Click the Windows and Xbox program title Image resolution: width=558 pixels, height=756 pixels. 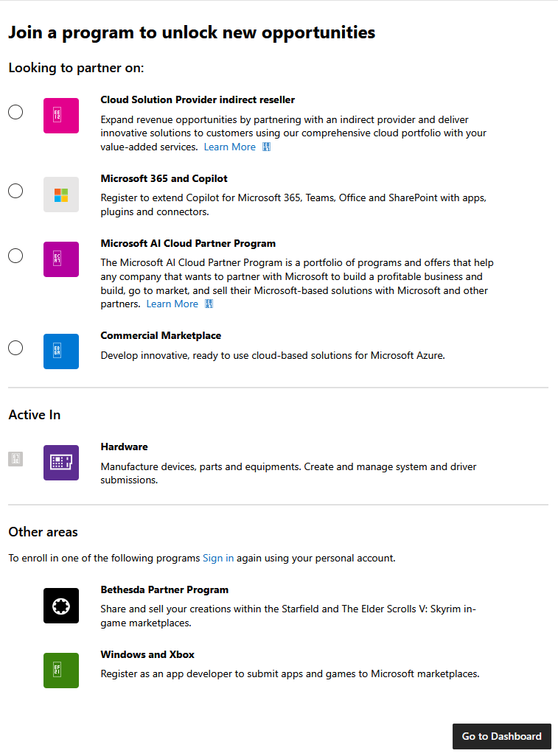(147, 654)
